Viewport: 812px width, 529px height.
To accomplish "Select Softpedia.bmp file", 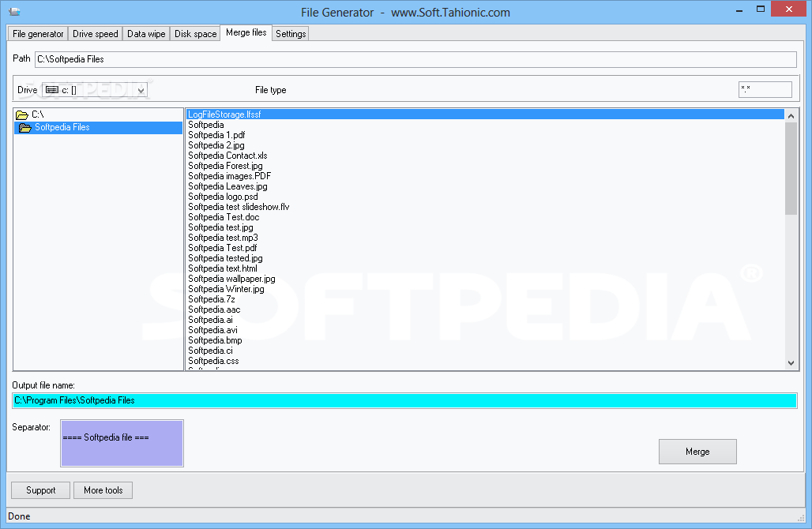I will pos(485,340).
